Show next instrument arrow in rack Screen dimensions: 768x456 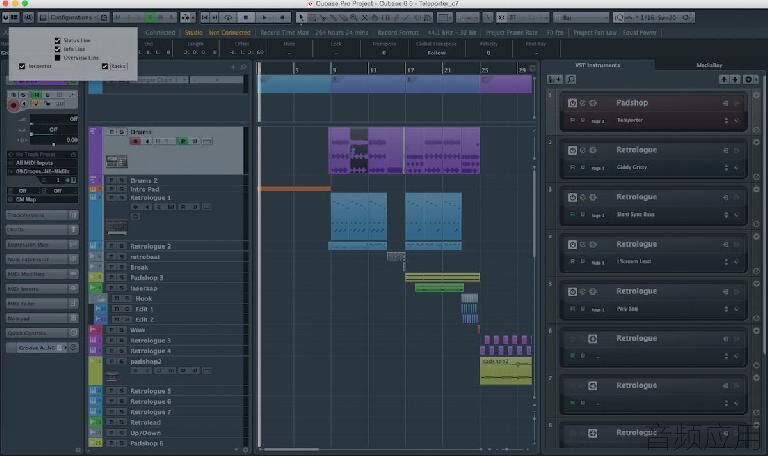pos(735,79)
